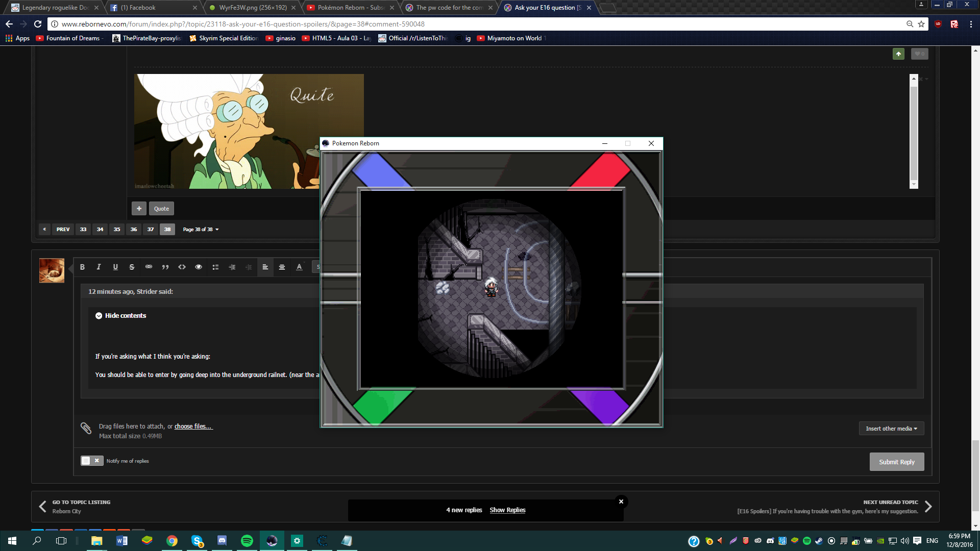Insert a code block using angle brackets icon
This screenshot has height=551, width=980.
[182, 267]
